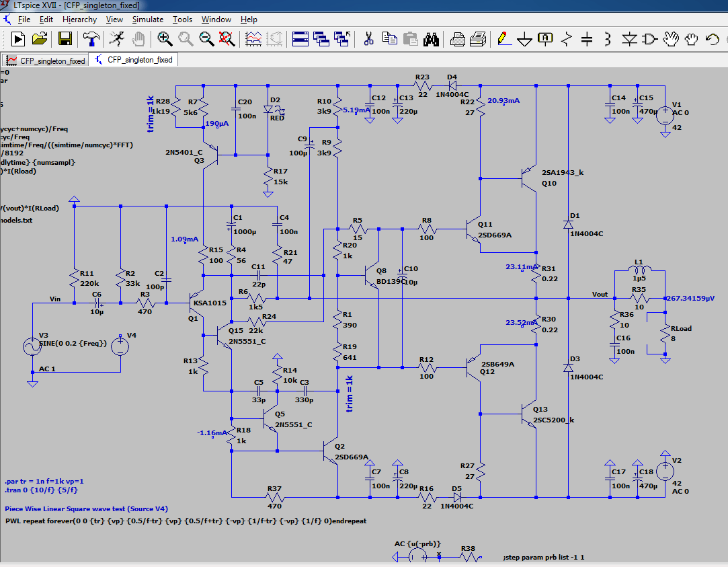The width and height of the screenshot is (728, 567).
Task: Click the R17 15k resistor label
Action: [280, 176]
